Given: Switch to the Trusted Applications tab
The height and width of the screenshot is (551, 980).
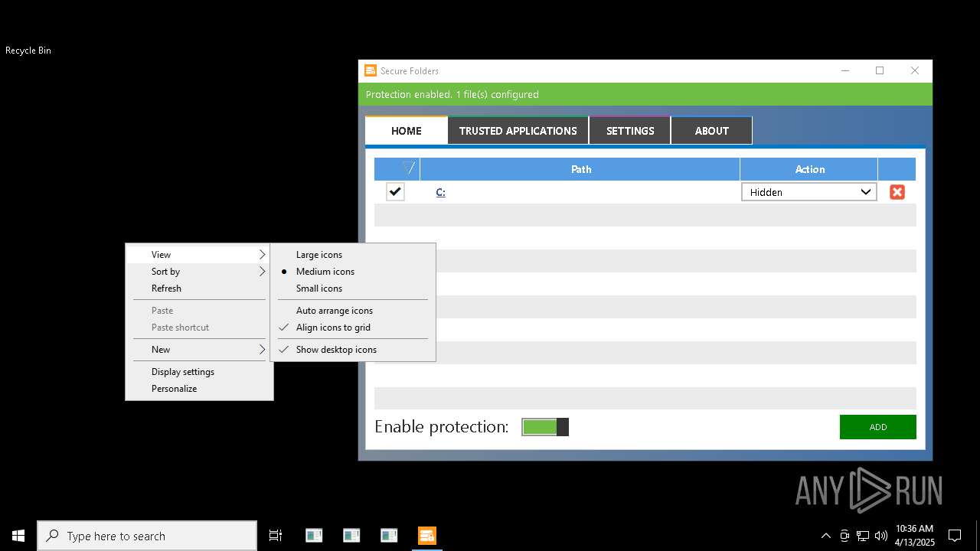Looking at the screenshot, I should 518,131.
